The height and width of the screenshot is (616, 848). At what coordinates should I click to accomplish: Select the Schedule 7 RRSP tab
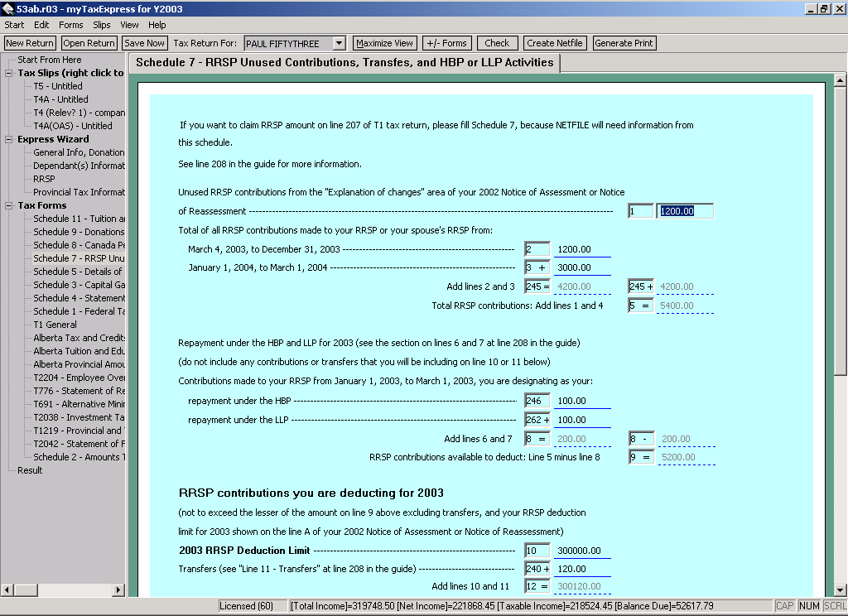pyautogui.click(x=344, y=63)
